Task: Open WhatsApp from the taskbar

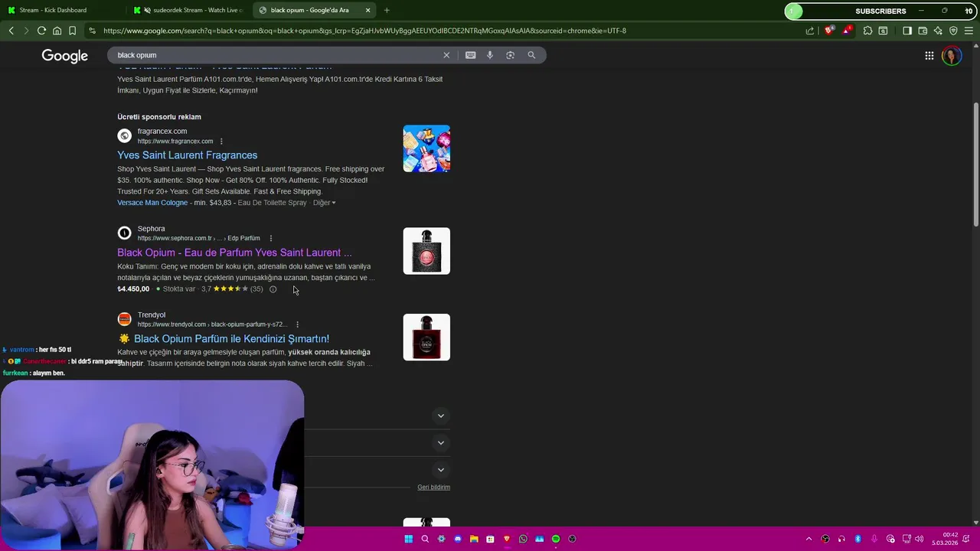Action: [523, 539]
